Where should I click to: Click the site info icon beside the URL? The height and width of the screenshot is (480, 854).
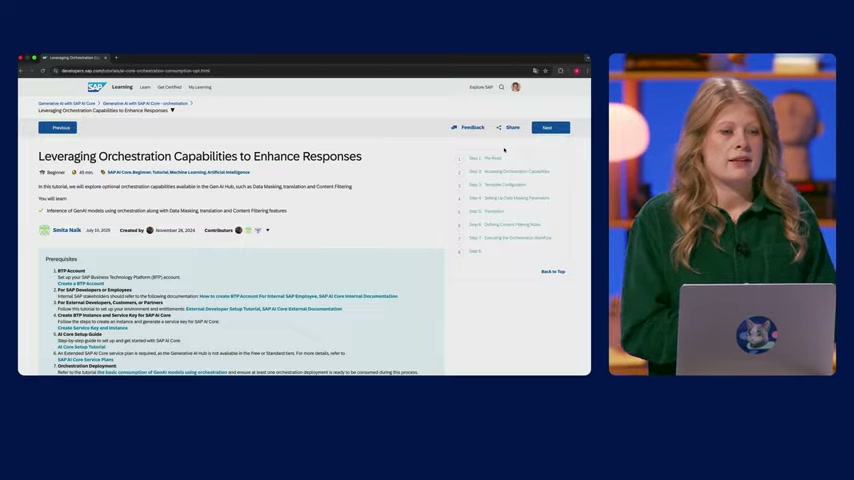56,71
